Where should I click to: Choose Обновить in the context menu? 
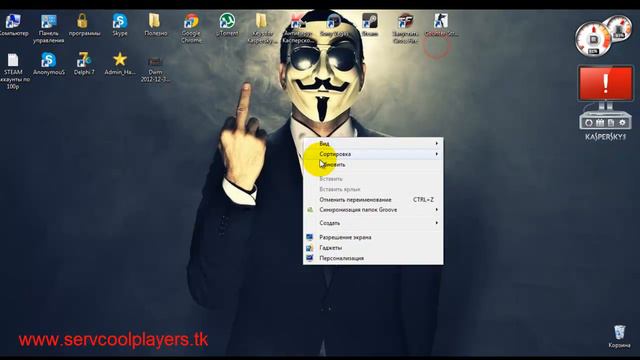coord(373,164)
